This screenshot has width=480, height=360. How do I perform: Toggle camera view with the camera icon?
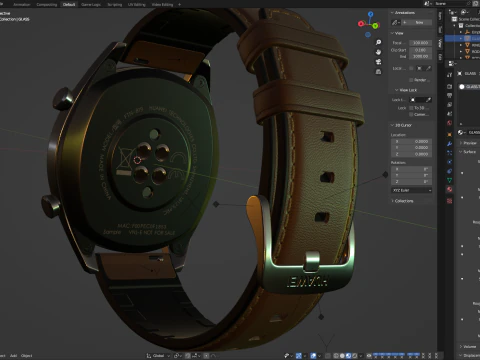click(378, 62)
